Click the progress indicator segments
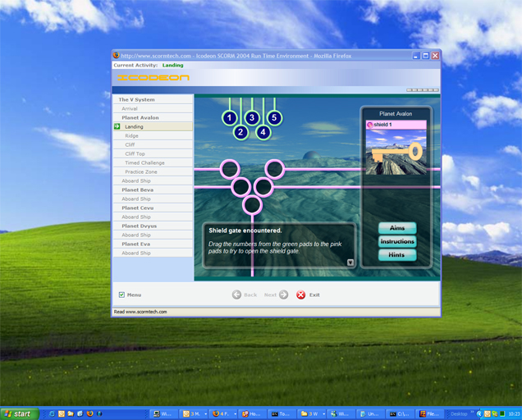 [x=423, y=90]
